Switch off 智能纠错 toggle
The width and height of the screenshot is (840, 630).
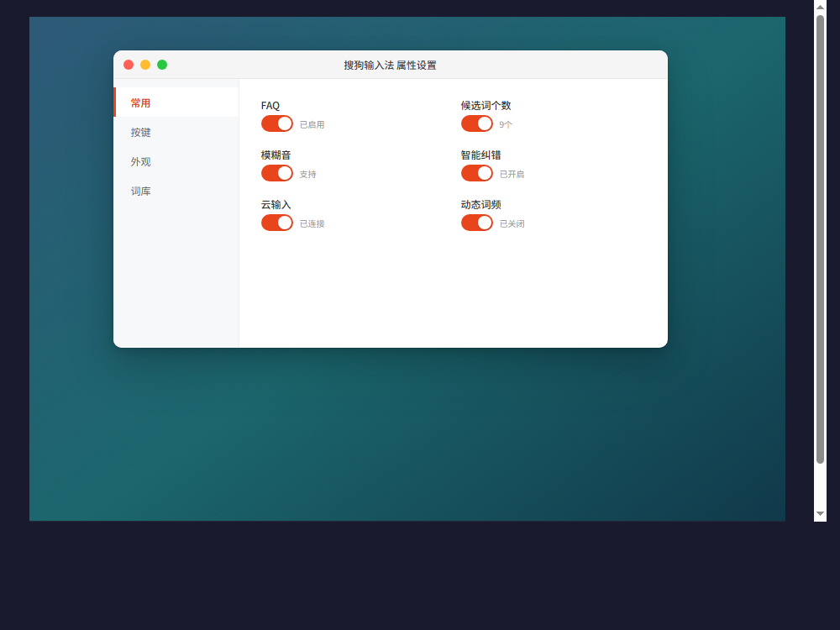477,173
